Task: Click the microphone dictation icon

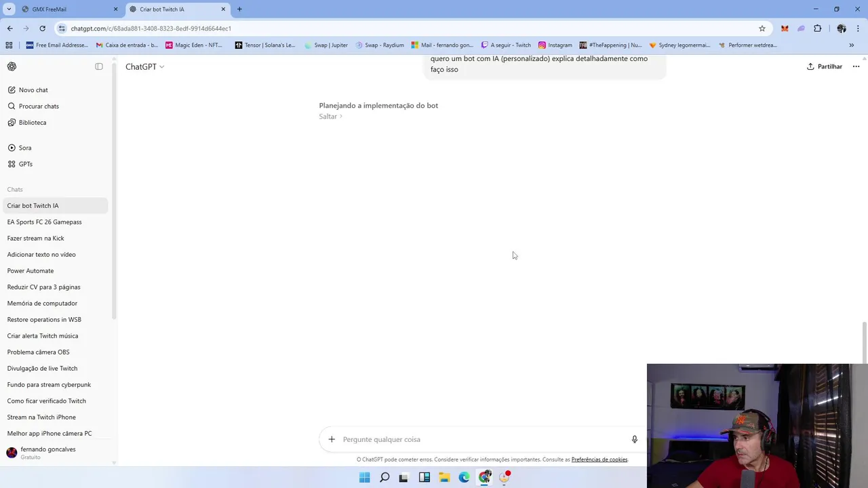Action: click(x=635, y=439)
